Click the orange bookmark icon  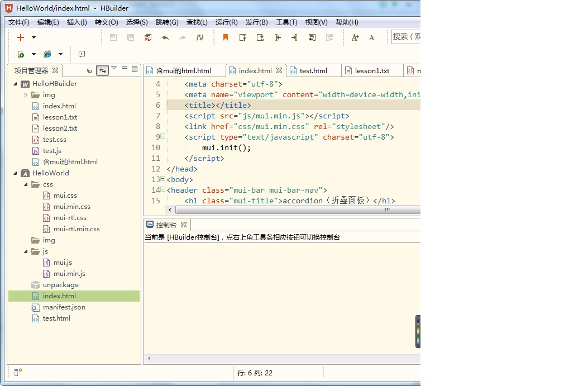coord(226,37)
